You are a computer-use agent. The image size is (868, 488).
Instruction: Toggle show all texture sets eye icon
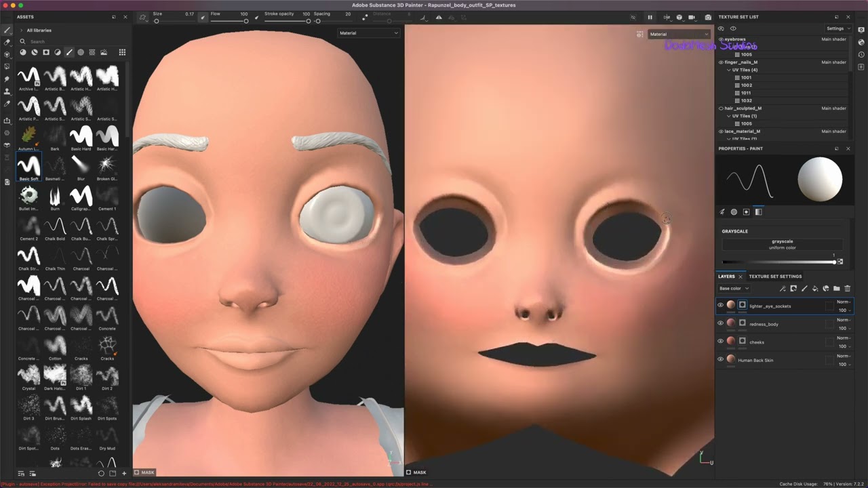click(721, 28)
